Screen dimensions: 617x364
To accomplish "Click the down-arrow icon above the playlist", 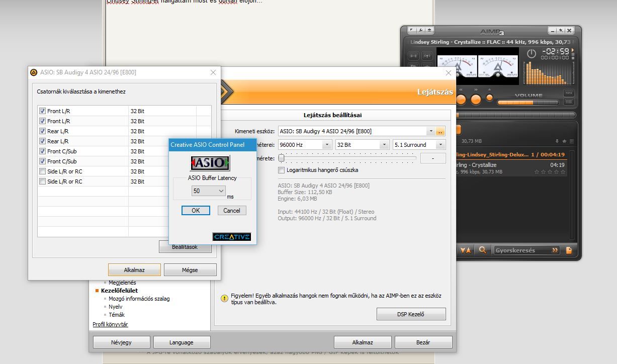I will (x=557, y=141).
